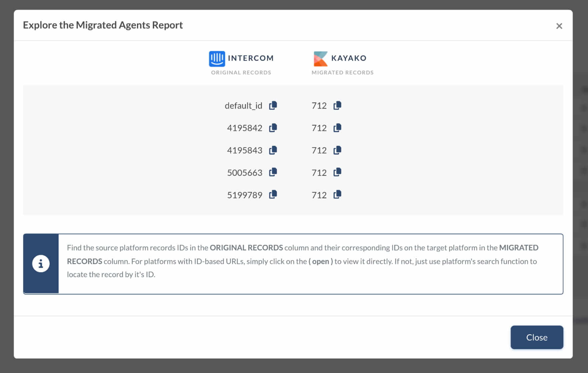
Task: Copy the default_id original record
Action: point(273,105)
